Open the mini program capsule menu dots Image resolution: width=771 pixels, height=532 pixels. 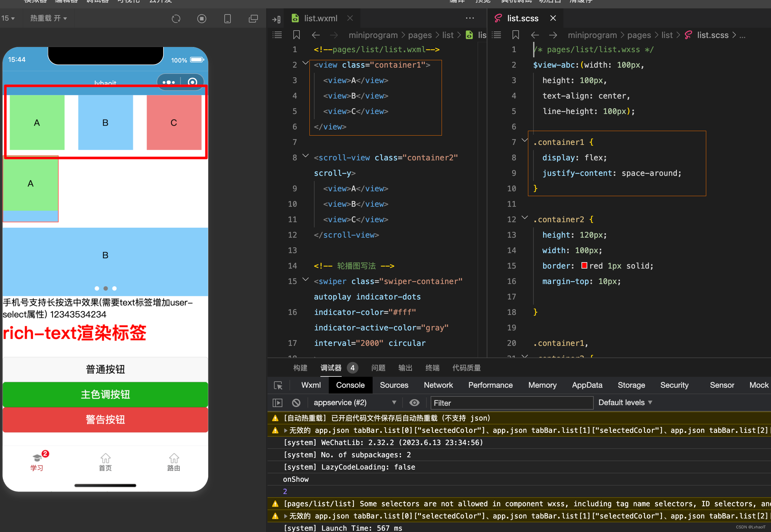169,82
